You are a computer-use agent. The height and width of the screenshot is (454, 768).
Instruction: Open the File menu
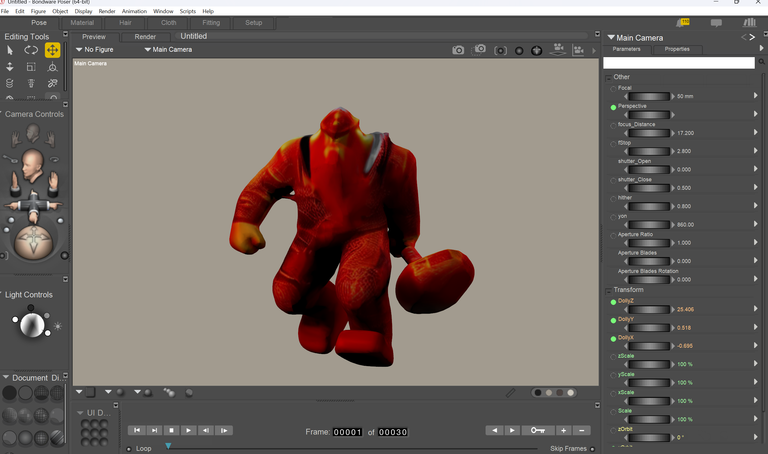click(5, 11)
